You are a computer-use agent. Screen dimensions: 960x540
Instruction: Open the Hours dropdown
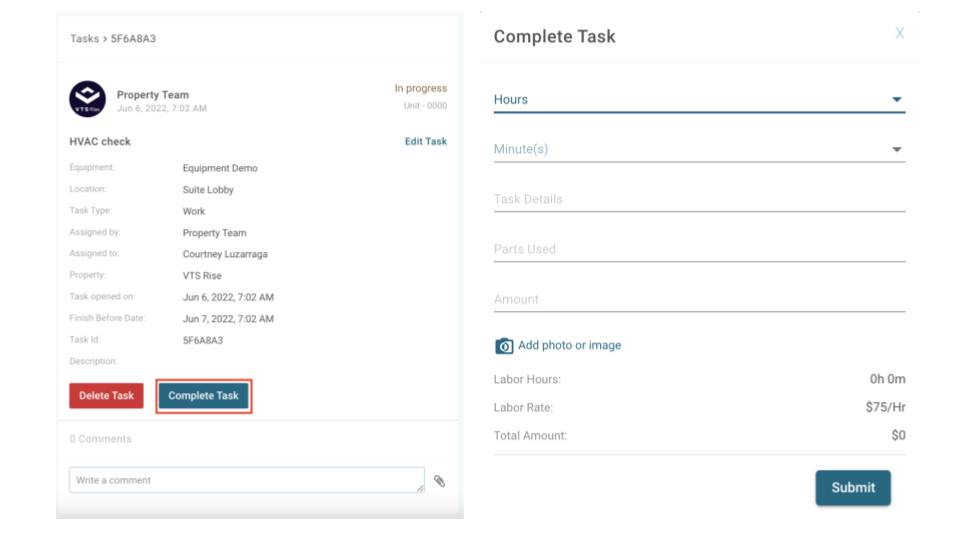[x=698, y=100]
